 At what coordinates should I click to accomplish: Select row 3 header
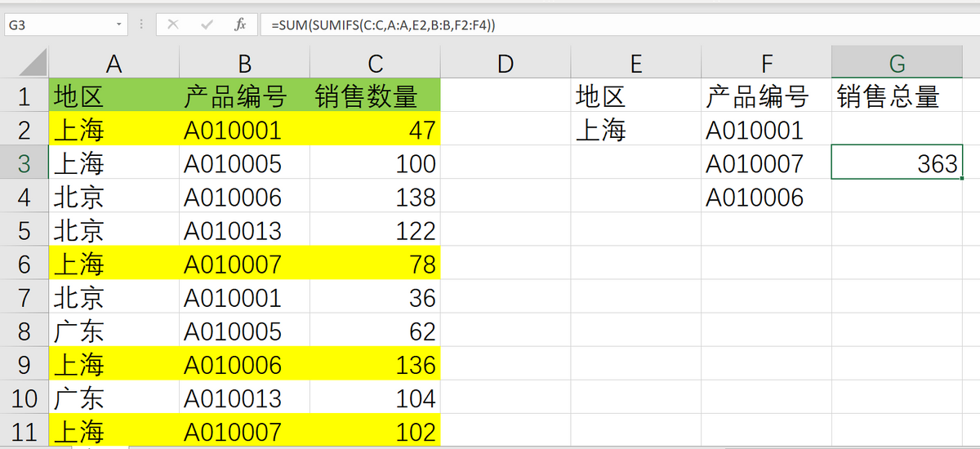[24, 163]
